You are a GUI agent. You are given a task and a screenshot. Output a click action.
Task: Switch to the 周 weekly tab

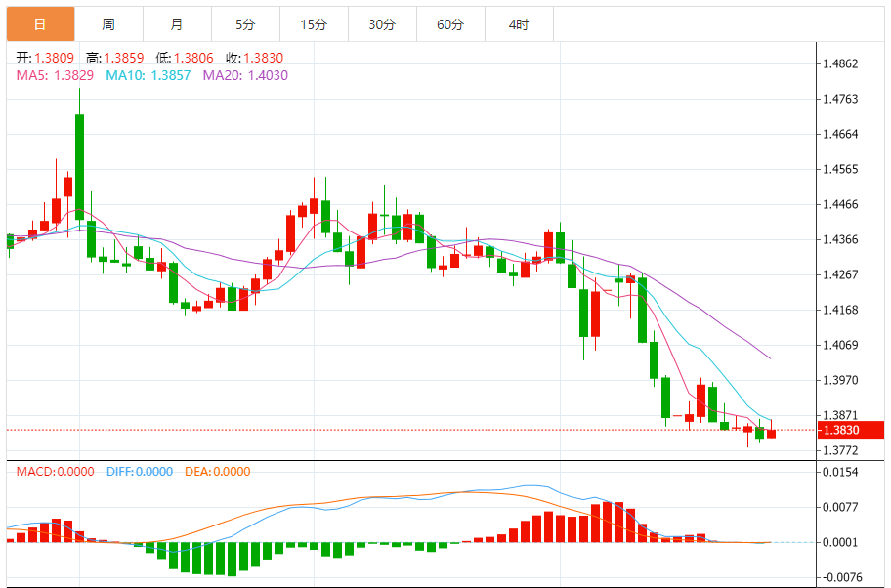tap(108, 24)
